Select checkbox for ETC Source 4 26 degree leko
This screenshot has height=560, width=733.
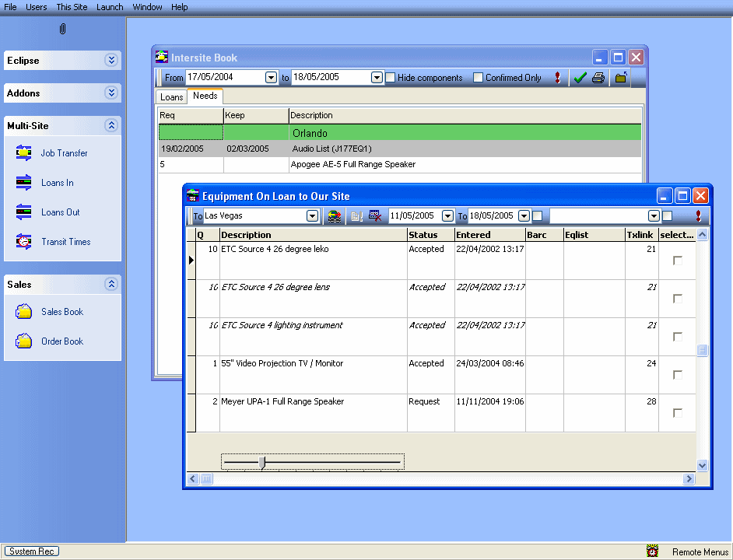pyautogui.click(x=678, y=261)
